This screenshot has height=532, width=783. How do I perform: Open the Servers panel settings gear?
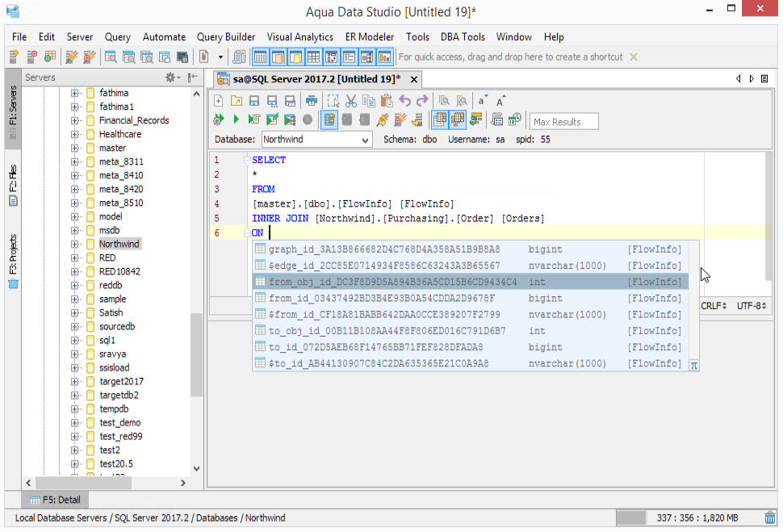[172, 77]
